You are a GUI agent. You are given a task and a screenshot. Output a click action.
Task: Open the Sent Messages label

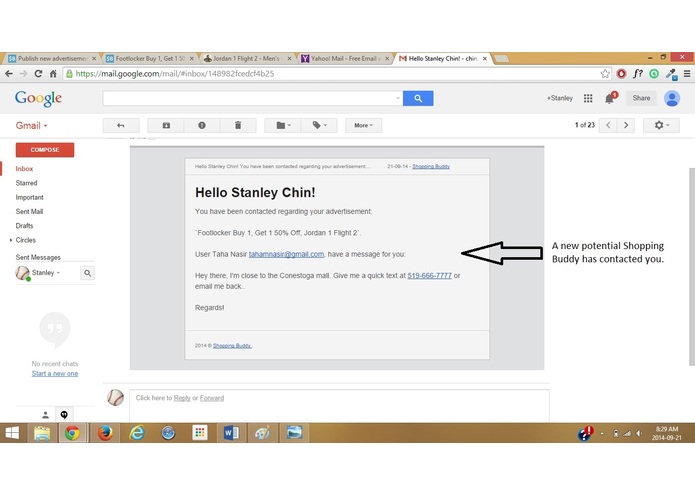click(x=38, y=257)
